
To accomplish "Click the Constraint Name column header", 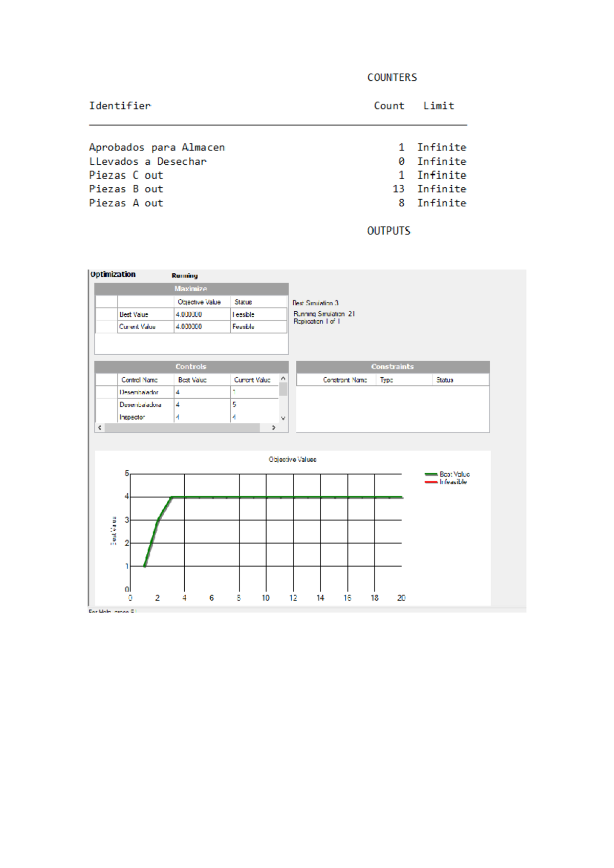I will click(x=345, y=380).
